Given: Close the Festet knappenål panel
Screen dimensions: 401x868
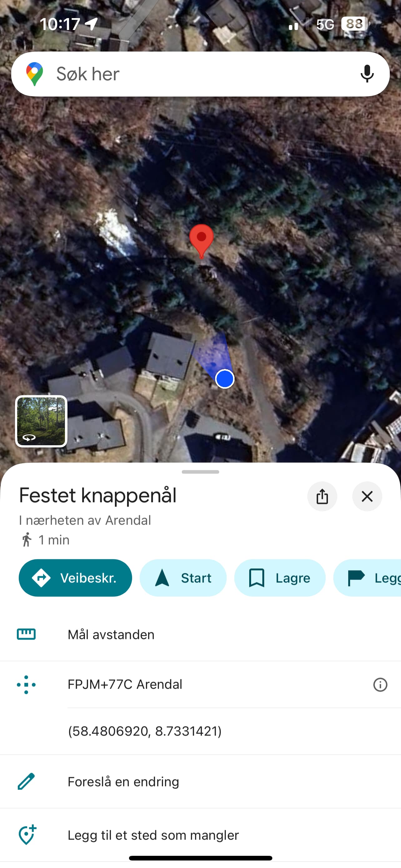Looking at the screenshot, I should pos(367,496).
